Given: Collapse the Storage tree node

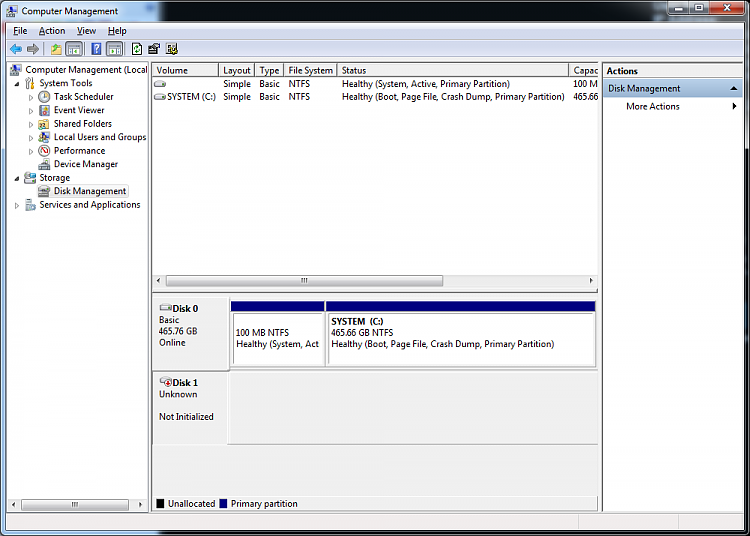Looking at the screenshot, I should tap(17, 179).
